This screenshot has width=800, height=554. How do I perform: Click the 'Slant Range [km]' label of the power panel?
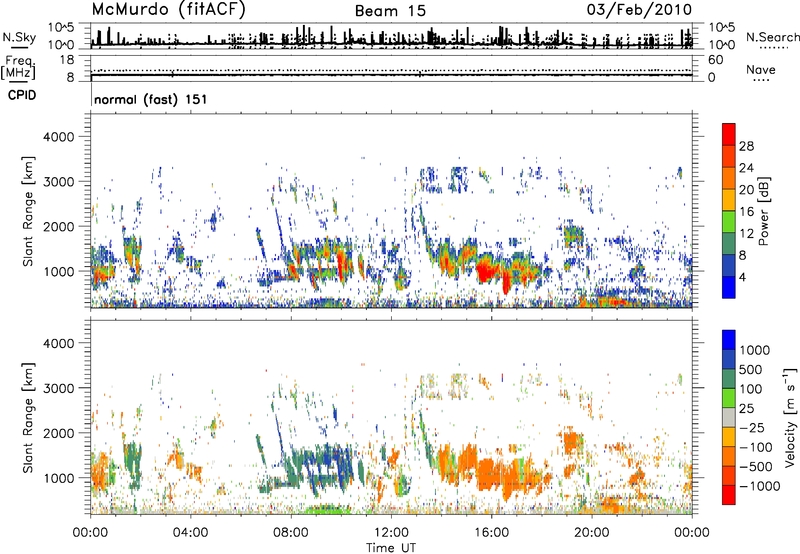click(28, 211)
